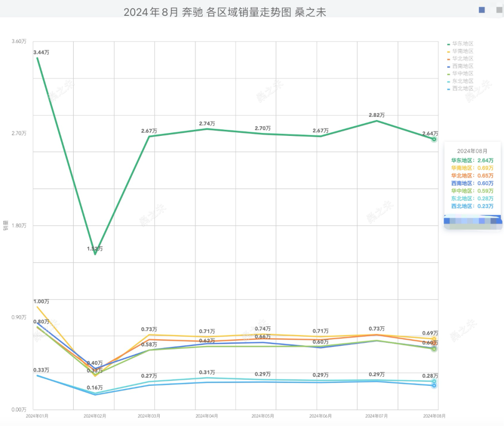Image resolution: width=504 pixels, height=426 pixels.
Task: Select the yellow 华南 August point marker
Action: (x=434, y=339)
